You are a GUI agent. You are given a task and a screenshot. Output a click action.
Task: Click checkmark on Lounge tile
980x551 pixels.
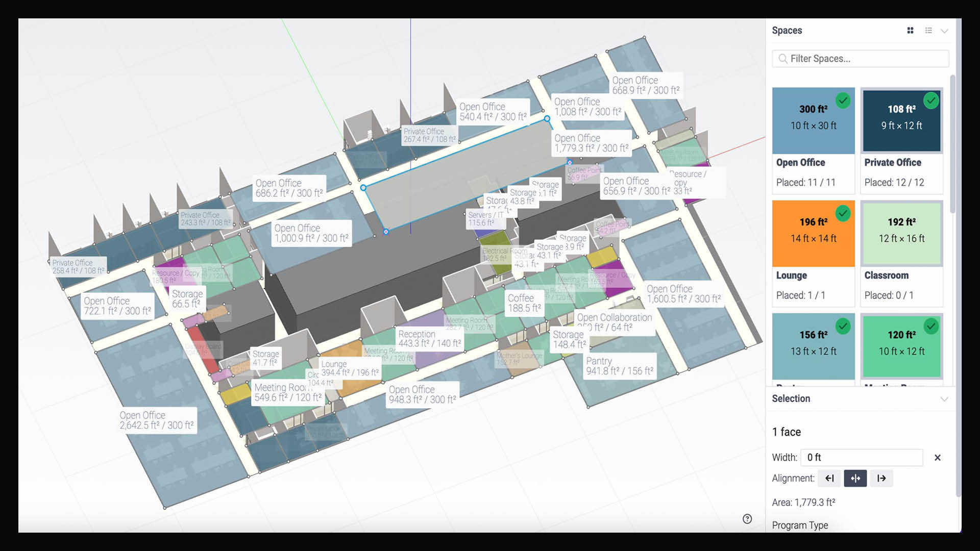tap(843, 213)
